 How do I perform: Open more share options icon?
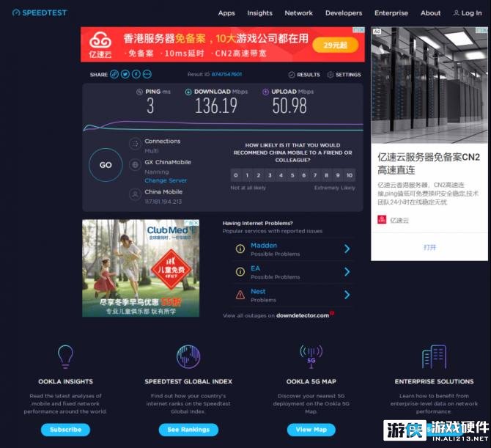147,74
